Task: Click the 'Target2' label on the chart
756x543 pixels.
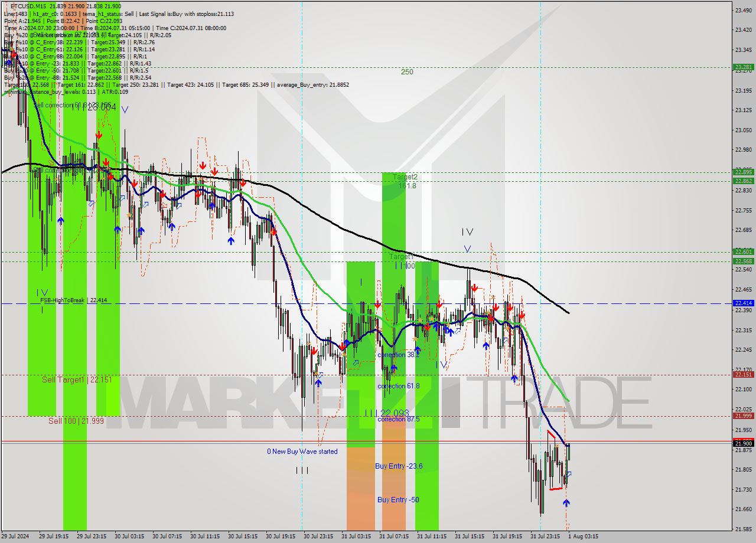Action: 405,176
